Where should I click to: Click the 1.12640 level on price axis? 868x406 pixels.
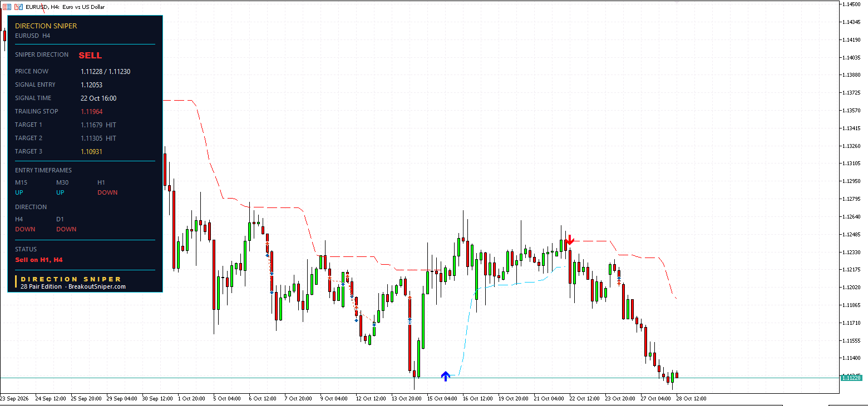(x=852, y=217)
